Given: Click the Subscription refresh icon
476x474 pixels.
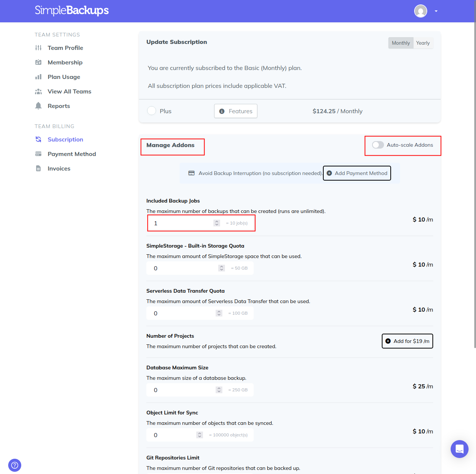Looking at the screenshot, I should click(38, 139).
